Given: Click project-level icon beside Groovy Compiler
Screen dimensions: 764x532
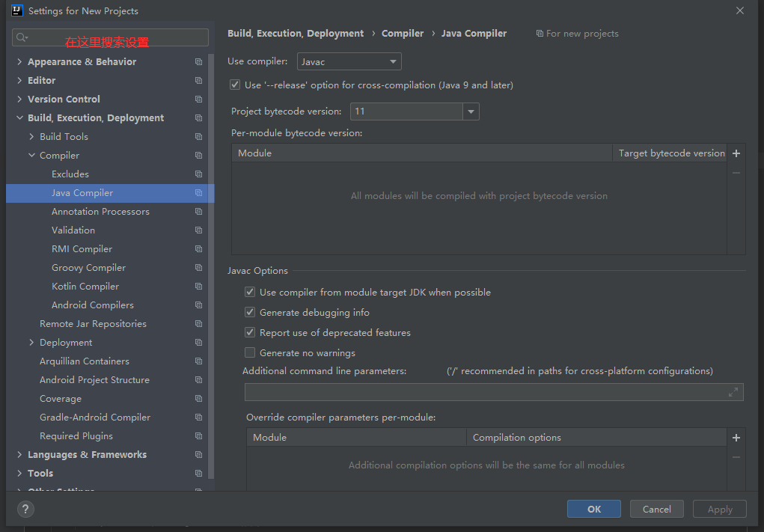Looking at the screenshot, I should pyautogui.click(x=199, y=267).
